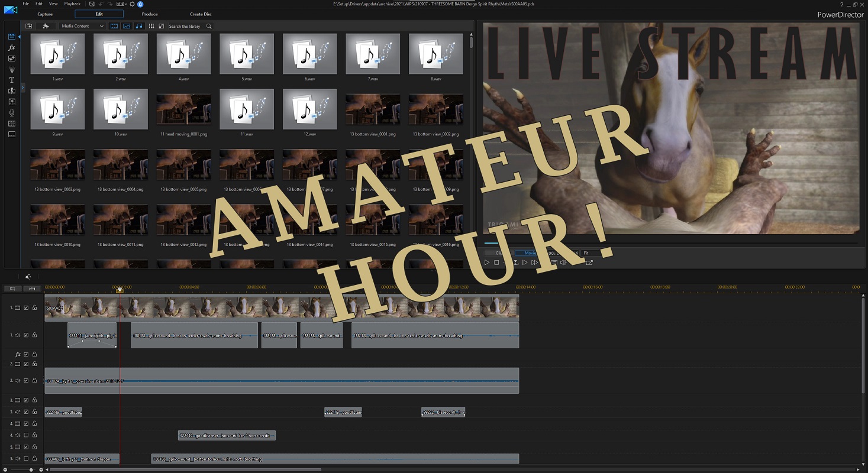Enable audio track 5 checkbox
868x473 pixels.
[x=26, y=459]
